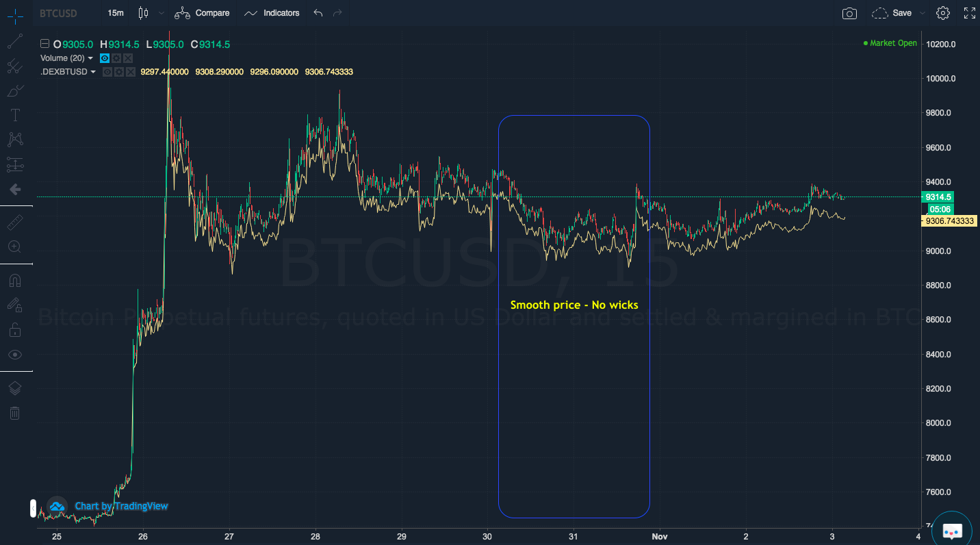Open the object tree layers icon
The height and width of the screenshot is (545, 980).
[x=15, y=388]
